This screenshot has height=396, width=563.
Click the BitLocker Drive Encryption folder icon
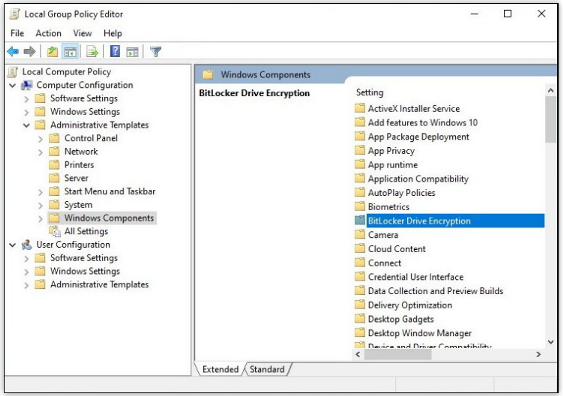click(360, 220)
